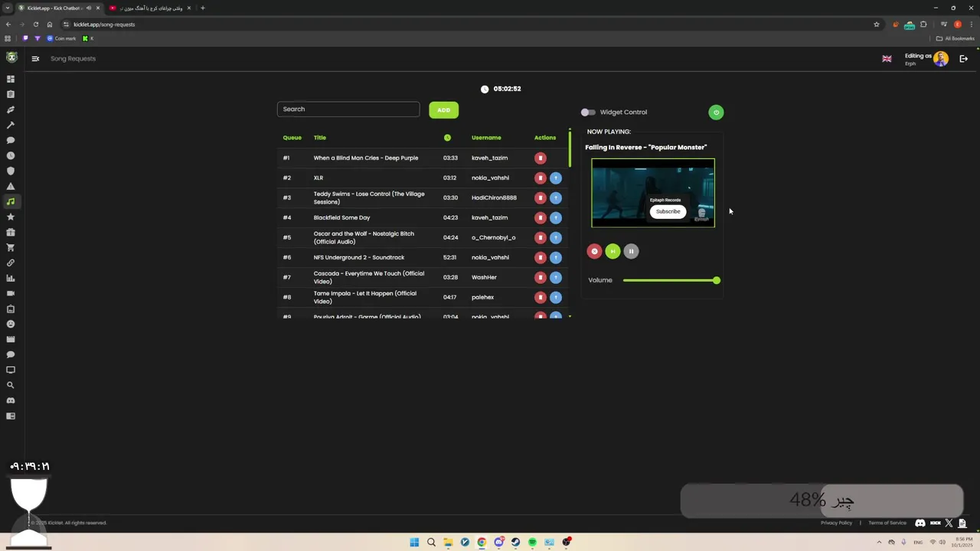Delete Teddy Swims Lose Control song

[541, 197]
